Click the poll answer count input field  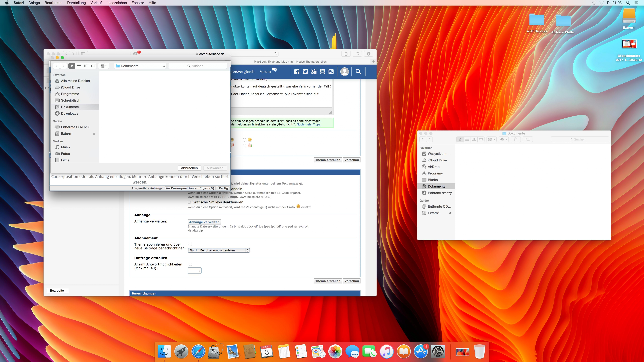tap(194, 271)
